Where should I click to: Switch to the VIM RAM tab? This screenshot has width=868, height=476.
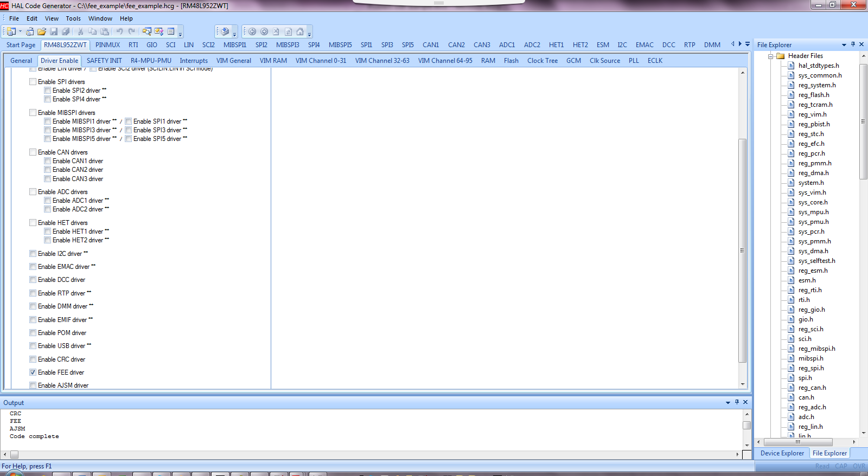tap(273, 61)
